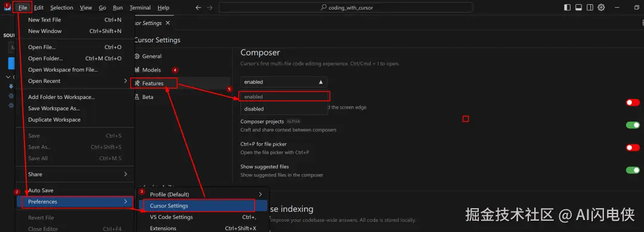Choose disabled from Composer dropdown list

click(284, 109)
